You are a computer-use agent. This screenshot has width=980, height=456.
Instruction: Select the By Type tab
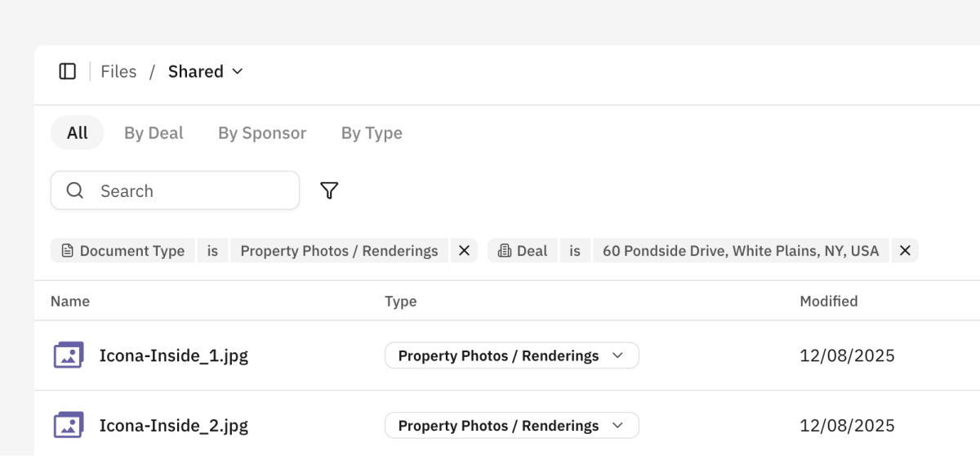point(372,133)
